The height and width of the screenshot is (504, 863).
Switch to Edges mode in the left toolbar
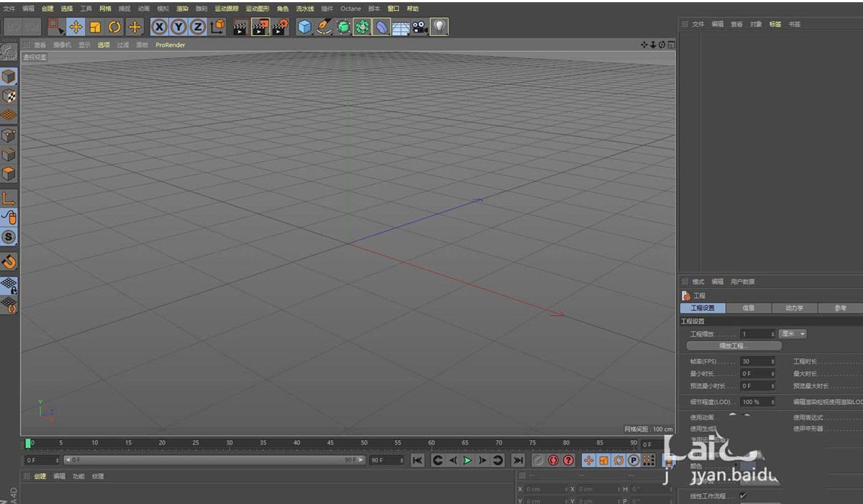(x=9, y=155)
